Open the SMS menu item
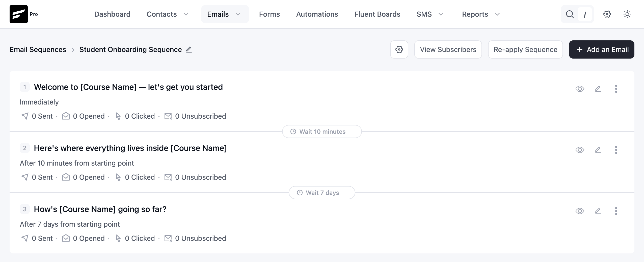The image size is (644, 262). pyautogui.click(x=424, y=14)
